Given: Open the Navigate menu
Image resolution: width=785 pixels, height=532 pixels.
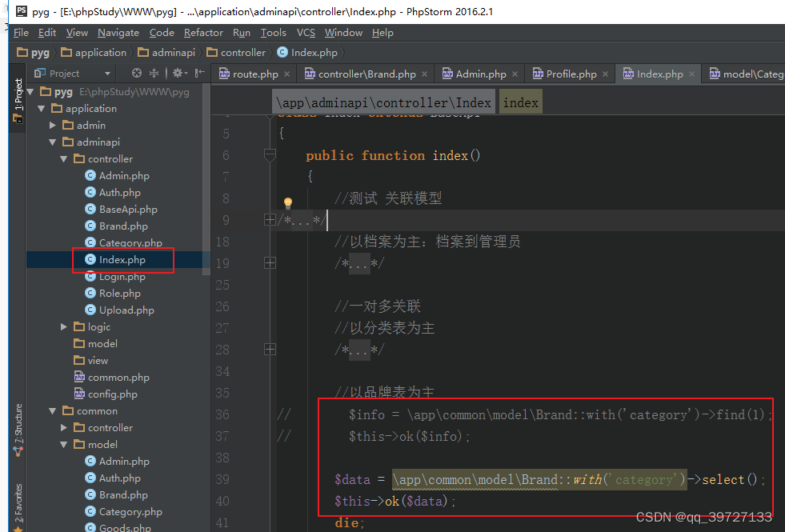Looking at the screenshot, I should click(x=118, y=33).
